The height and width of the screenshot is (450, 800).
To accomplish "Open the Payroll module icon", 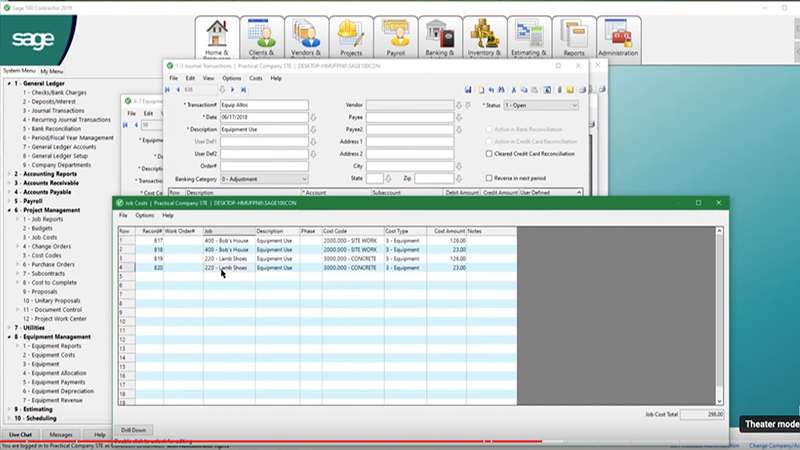I will 395,38.
